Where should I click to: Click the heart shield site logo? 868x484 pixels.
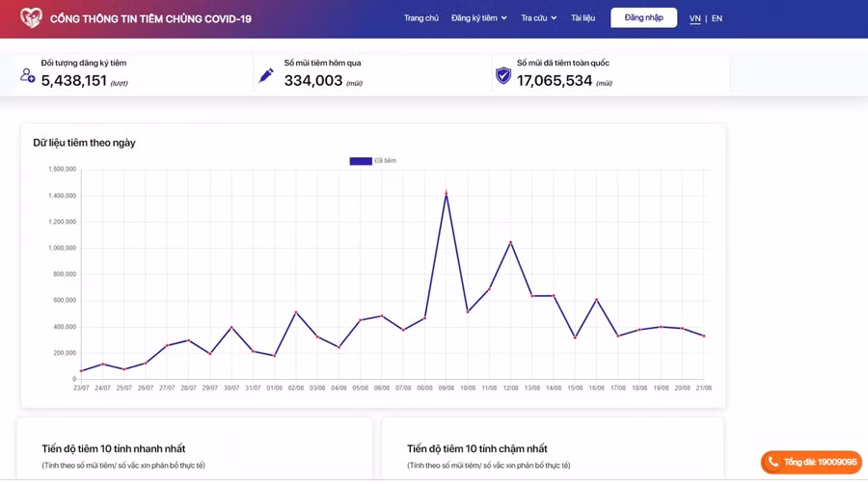(31, 18)
